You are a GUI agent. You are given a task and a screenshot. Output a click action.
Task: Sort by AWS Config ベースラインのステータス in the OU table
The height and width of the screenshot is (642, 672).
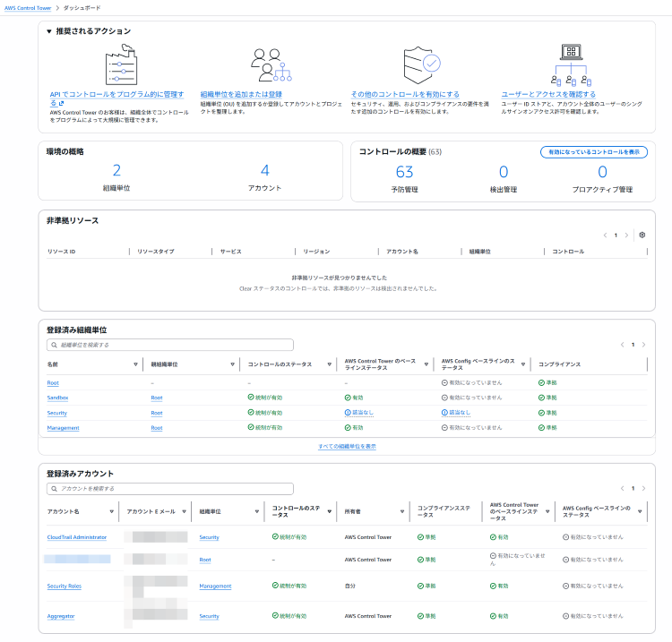tap(523, 364)
